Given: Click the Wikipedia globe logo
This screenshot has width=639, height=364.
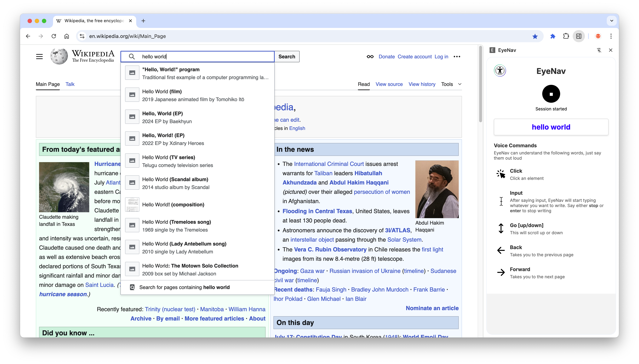Looking at the screenshot, I should click(x=59, y=57).
